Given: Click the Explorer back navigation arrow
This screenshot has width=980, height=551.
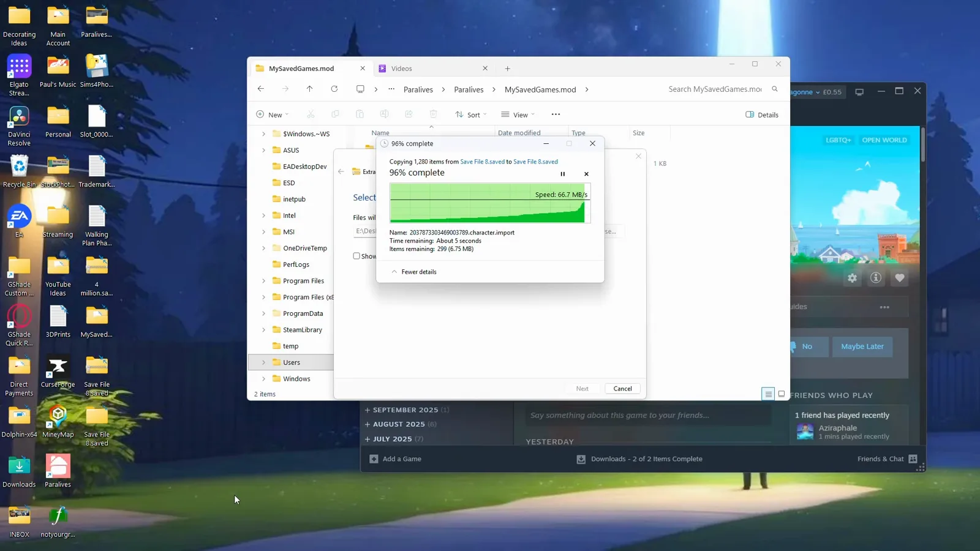Looking at the screenshot, I should (x=261, y=89).
